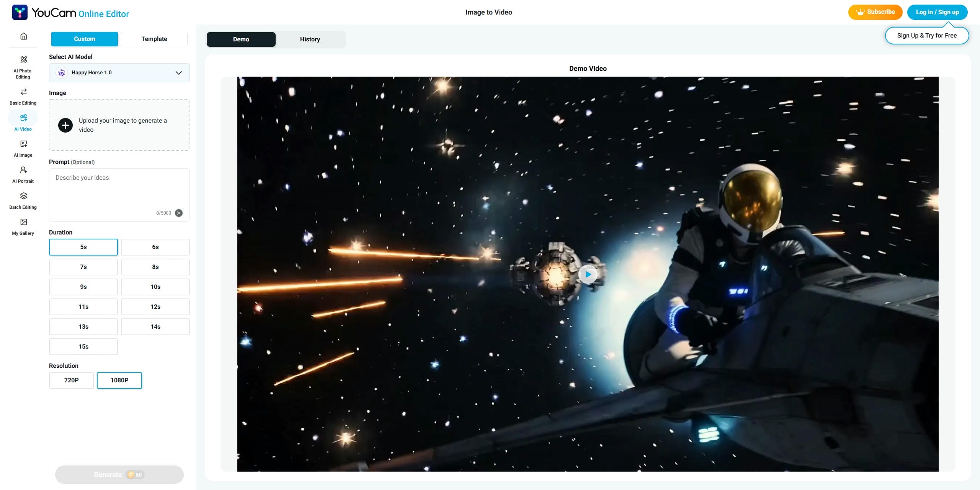Focus the Describe your ideas prompt field
Screen dimensions: 980x490
click(x=119, y=195)
